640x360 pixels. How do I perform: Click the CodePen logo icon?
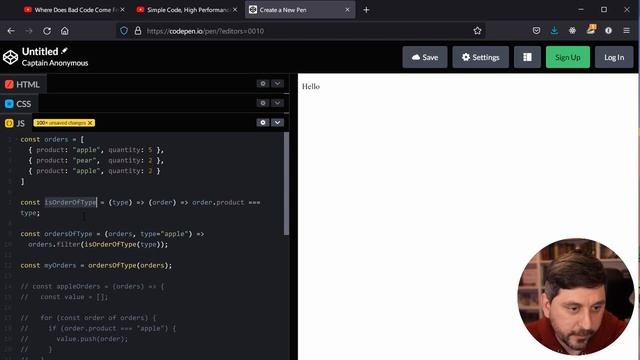point(10,57)
